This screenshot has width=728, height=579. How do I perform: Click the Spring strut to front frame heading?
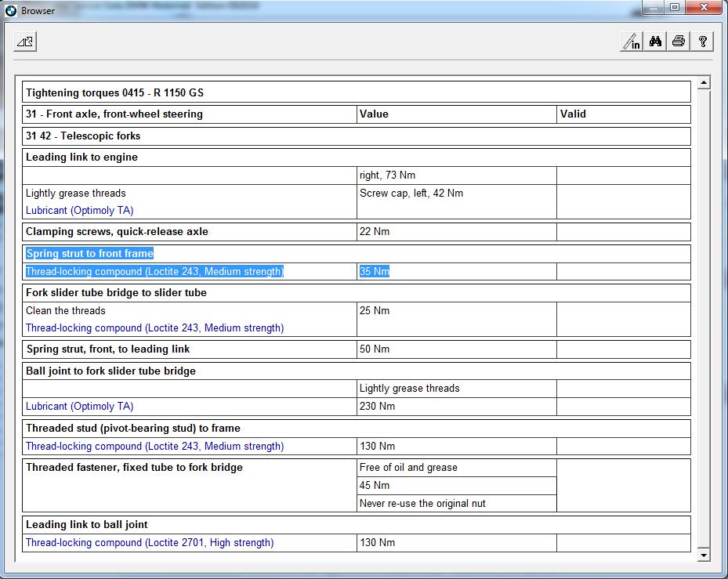[x=90, y=253]
